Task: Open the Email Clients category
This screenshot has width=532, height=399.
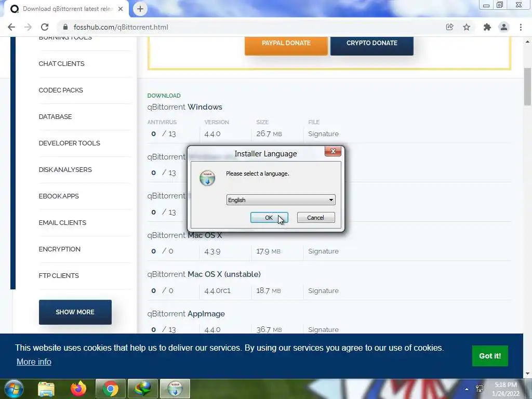Action: pyautogui.click(x=62, y=222)
